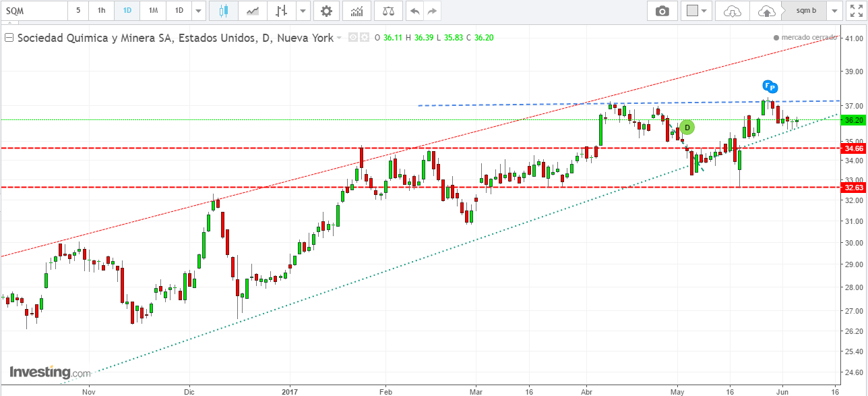Click the 2017 label on time axis

[290, 391]
